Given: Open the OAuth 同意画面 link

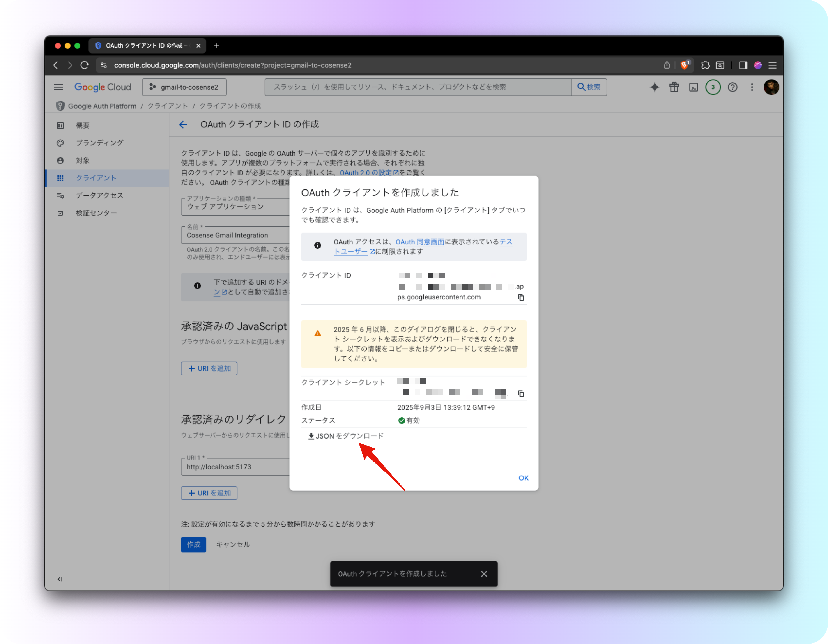Looking at the screenshot, I should click(x=420, y=242).
